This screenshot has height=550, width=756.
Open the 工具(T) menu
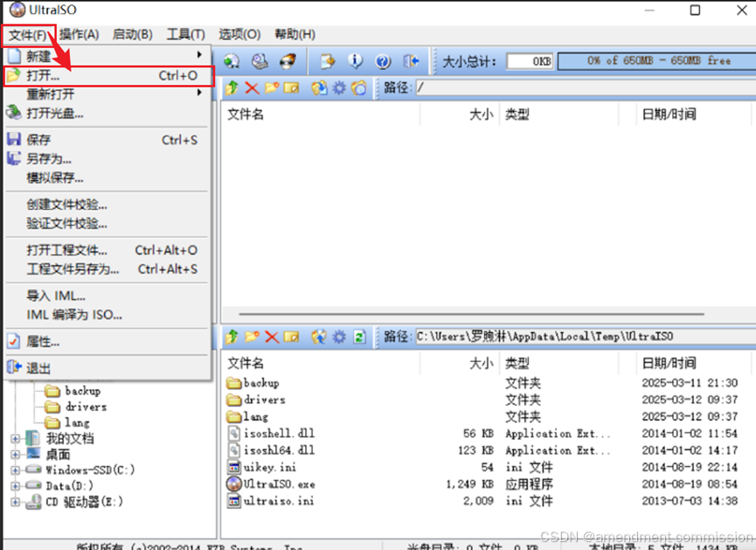pyautogui.click(x=185, y=34)
